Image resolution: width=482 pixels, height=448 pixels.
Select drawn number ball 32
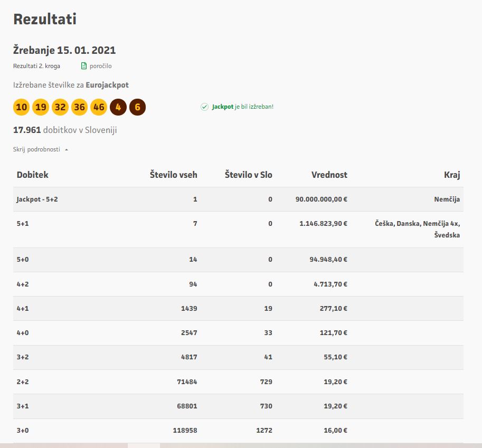tap(60, 107)
